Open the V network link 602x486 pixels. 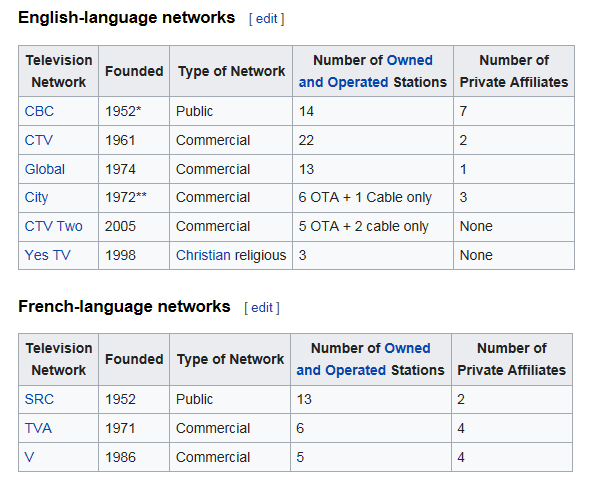click(x=30, y=457)
